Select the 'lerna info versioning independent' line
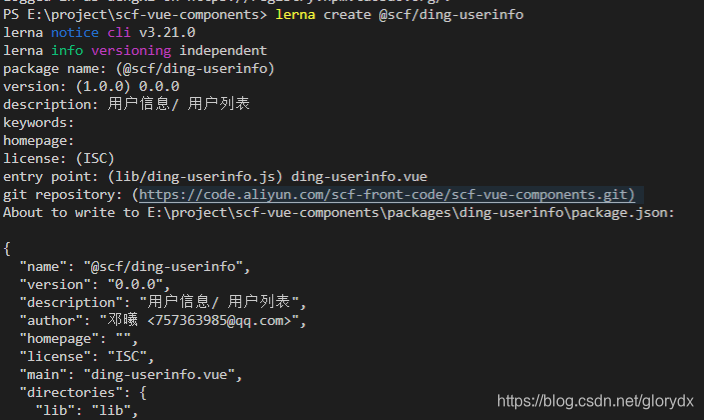 point(135,51)
